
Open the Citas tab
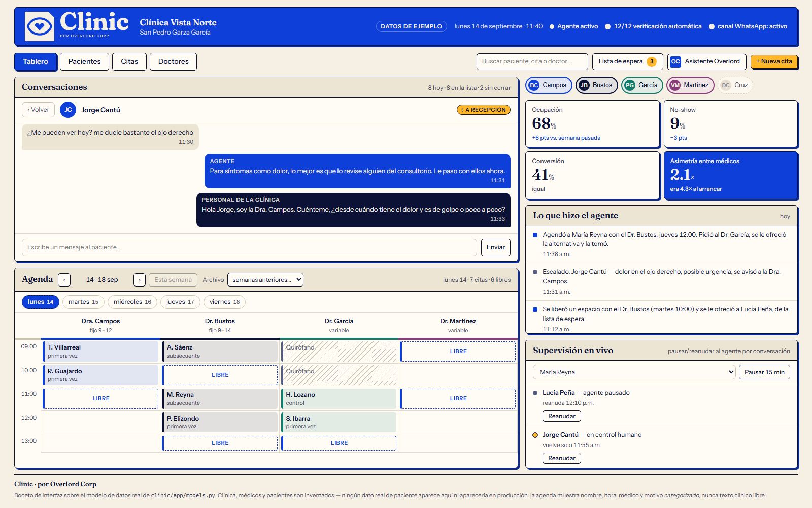pos(129,61)
